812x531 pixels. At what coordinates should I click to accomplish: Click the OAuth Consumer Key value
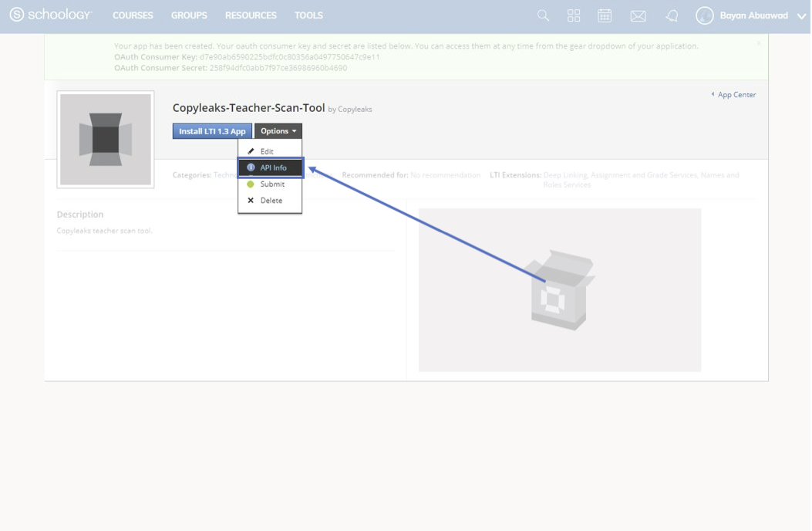pos(289,57)
